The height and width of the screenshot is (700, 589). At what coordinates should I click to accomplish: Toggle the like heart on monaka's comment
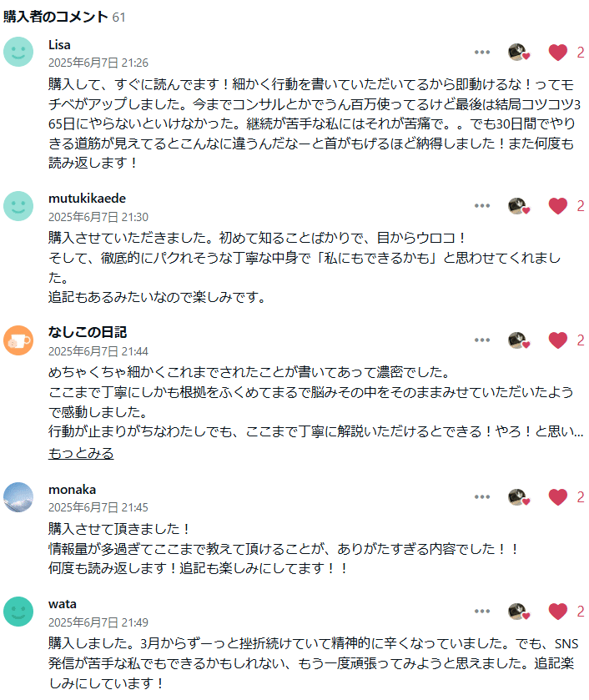tap(557, 496)
